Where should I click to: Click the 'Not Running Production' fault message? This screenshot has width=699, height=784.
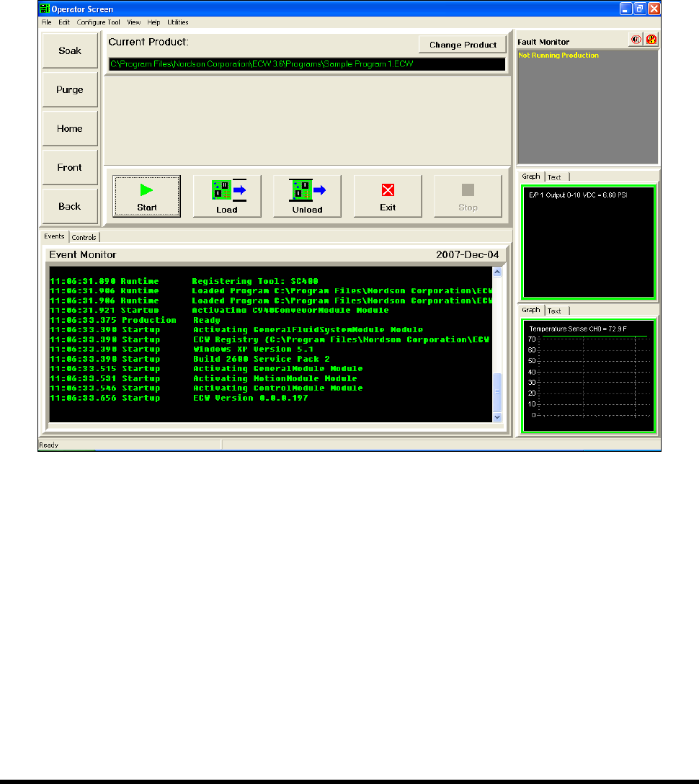[x=558, y=55]
